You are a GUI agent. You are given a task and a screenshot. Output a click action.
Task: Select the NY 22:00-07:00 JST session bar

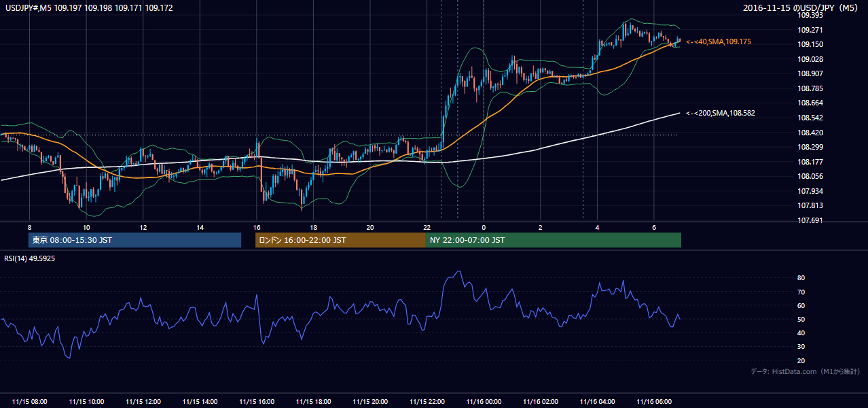[554, 240]
